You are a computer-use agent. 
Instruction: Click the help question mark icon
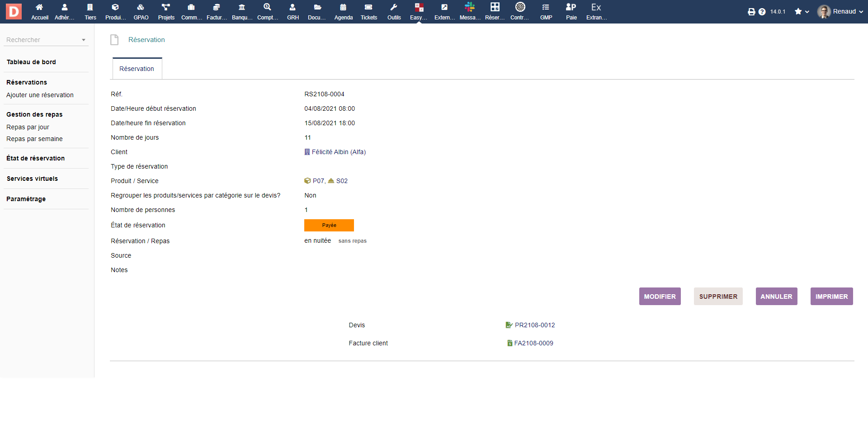(762, 12)
